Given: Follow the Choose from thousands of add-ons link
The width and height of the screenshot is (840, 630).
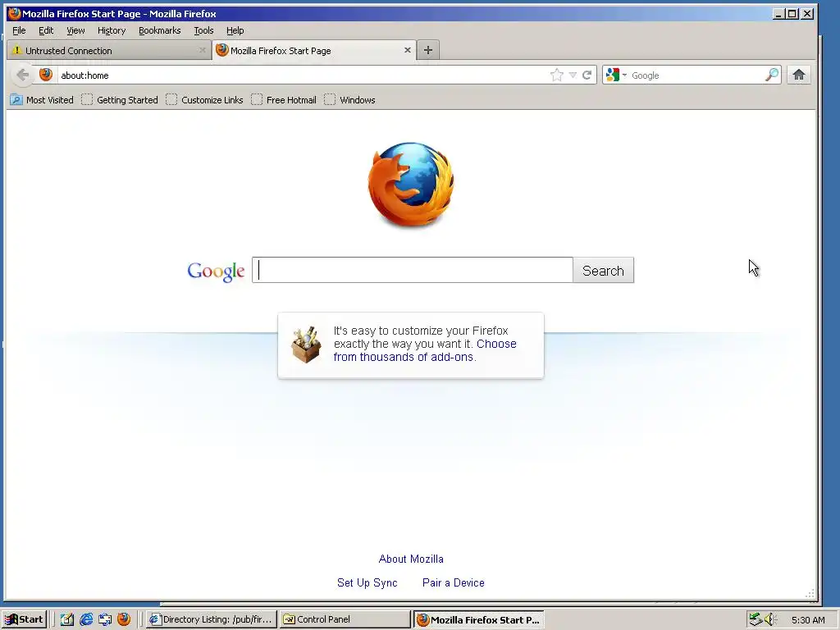Looking at the screenshot, I should (425, 350).
